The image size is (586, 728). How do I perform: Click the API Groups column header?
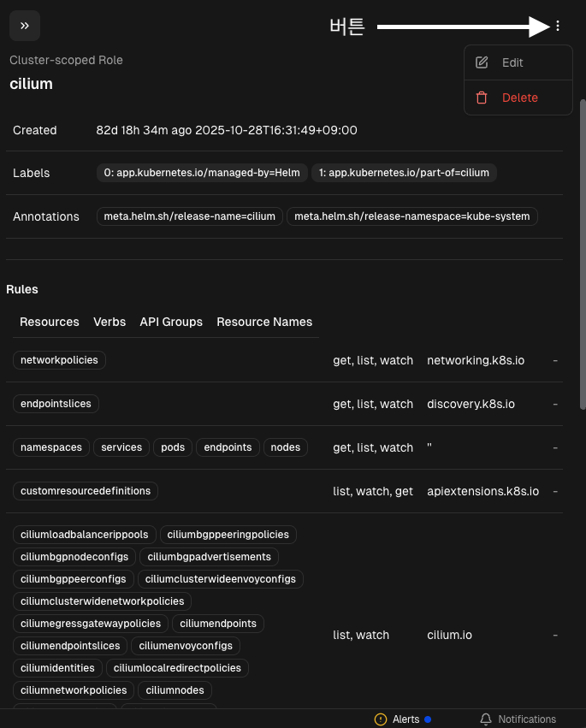171,322
